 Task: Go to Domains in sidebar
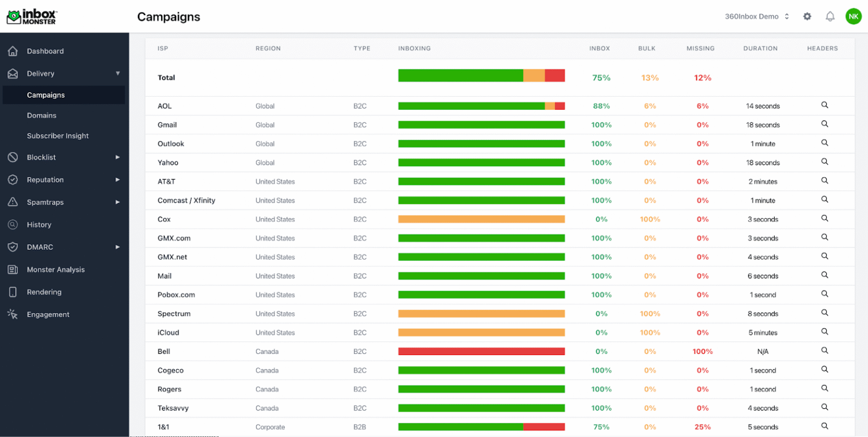point(42,115)
